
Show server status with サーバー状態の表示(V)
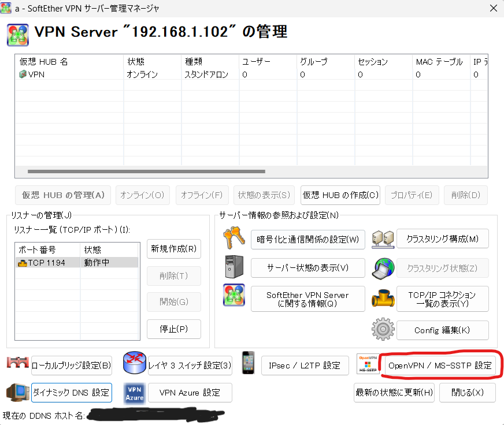(x=308, y=268)
